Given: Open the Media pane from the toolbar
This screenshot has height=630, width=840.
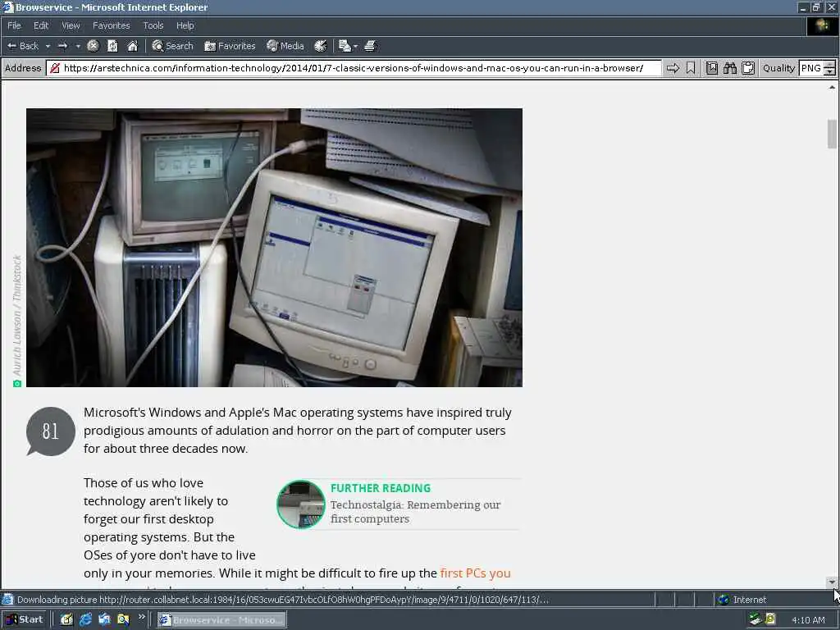Looking at the screenshot, I should tap(285, 46).
